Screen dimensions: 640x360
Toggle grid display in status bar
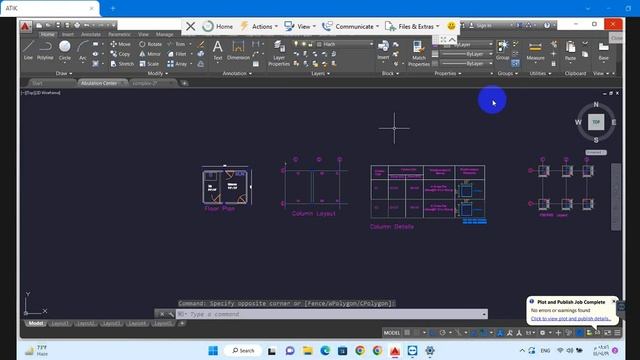[x=407, y=333]
